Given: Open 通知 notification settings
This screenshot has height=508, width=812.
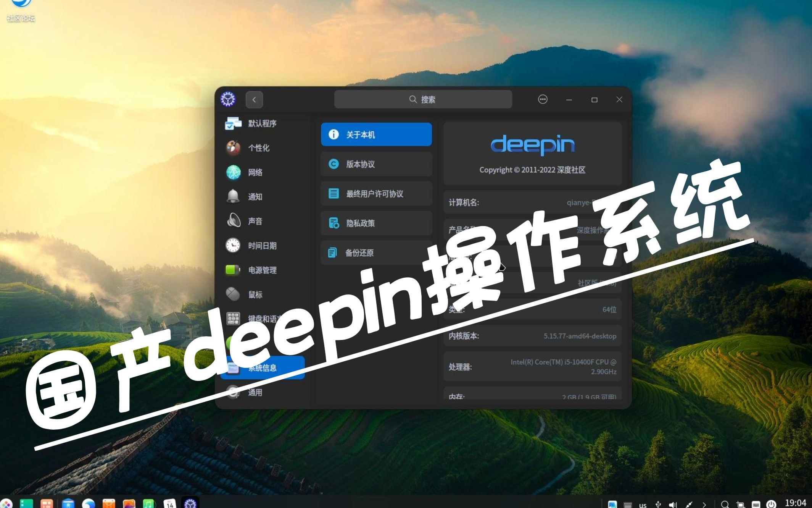Looking at the screenshot, I should tap(255, 197).
